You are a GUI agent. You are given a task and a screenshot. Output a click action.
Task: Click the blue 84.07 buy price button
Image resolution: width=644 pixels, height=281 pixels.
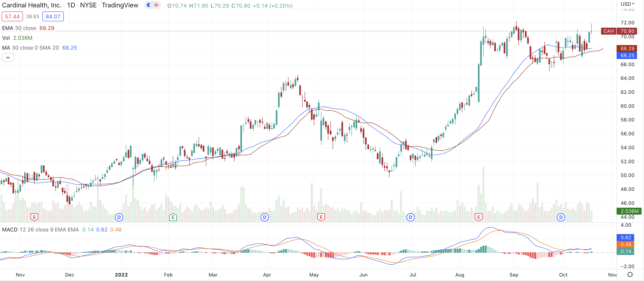(53, 17)
